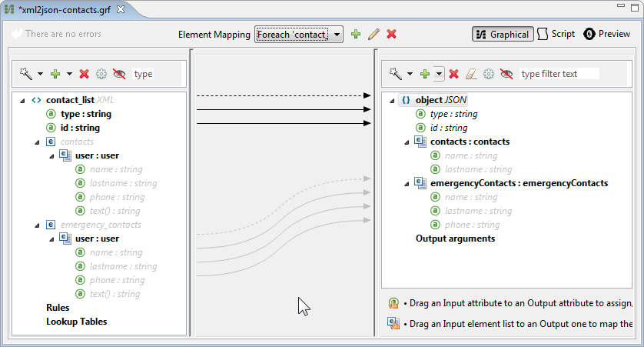Click the input panel green add icon
The height and width of the screenshot is (347, 644).
click(55, 74)
